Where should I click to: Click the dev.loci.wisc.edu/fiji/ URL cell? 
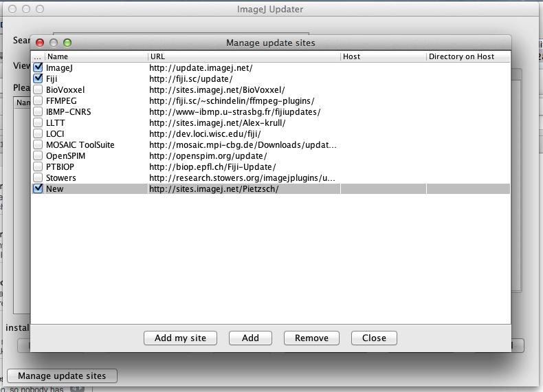[x=244, y=134]
